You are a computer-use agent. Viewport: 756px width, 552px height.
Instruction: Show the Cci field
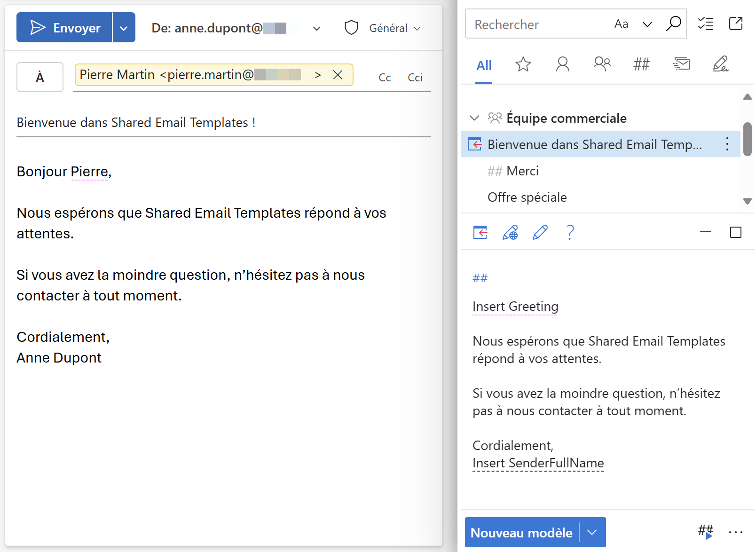(x=415, y=78)
